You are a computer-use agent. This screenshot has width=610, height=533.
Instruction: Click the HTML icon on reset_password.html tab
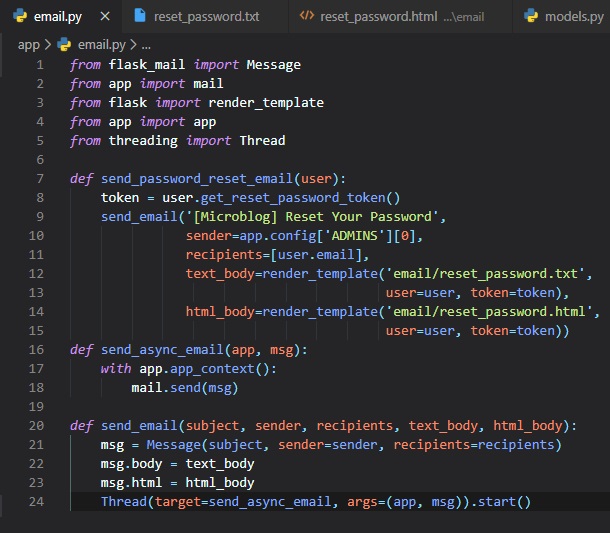(307, 16)
